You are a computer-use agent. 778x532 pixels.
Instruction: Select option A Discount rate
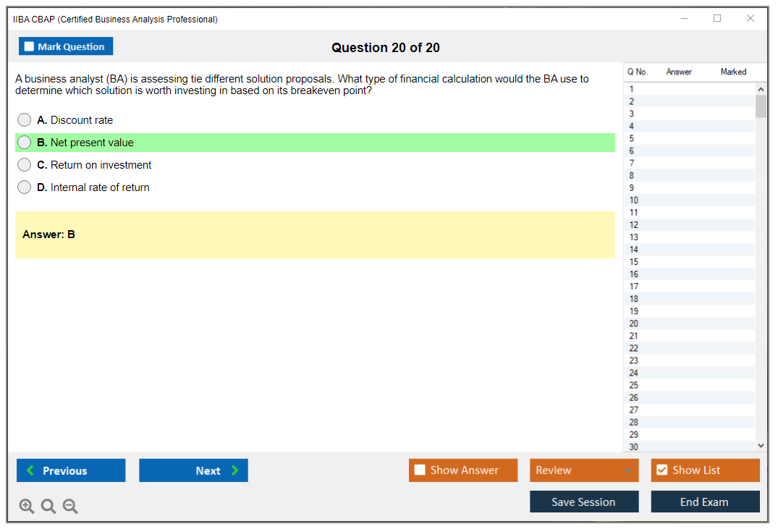pyautogui.click(x=25, y=120)
